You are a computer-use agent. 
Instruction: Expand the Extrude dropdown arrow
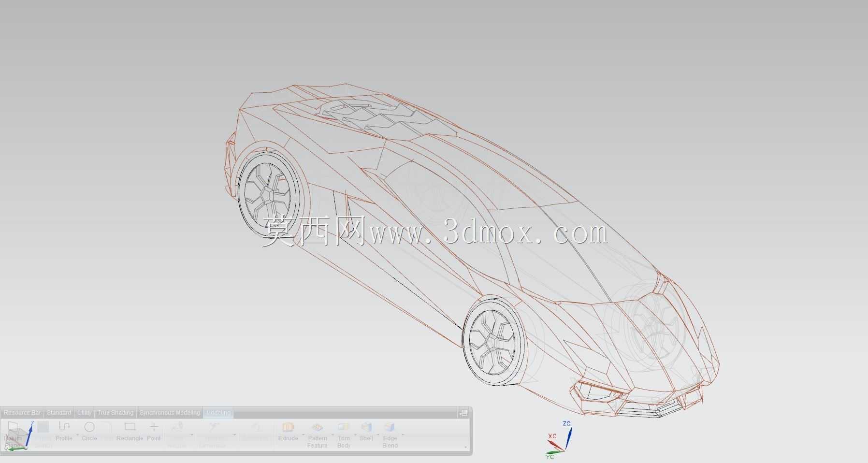[303, 435]
